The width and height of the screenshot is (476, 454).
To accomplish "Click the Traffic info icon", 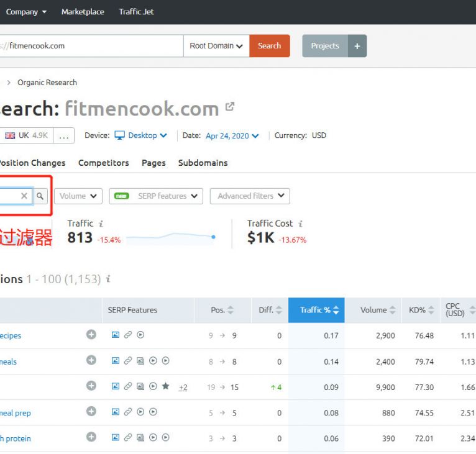I will pos(101,224).
